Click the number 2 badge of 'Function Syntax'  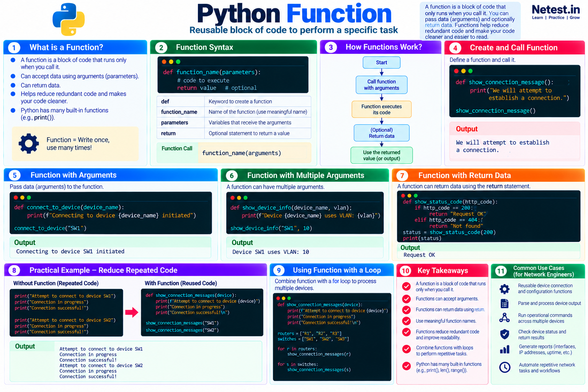(161, 47)
